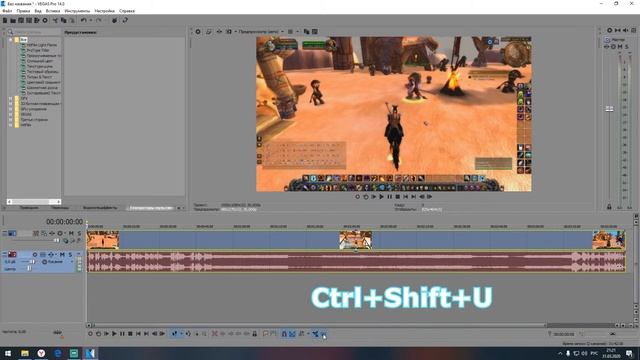Click Play in the timeline transport bar
The image size is (640, 360).
[114, 334]
